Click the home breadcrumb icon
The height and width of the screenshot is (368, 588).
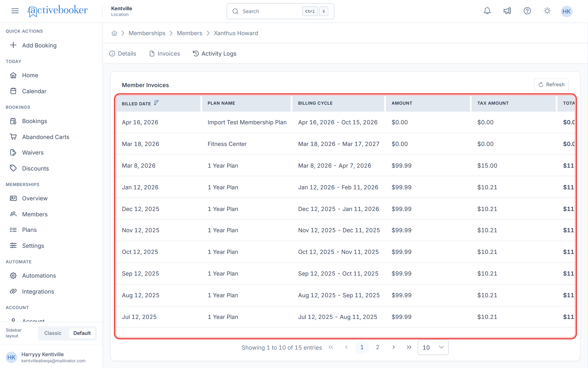tap(114, 33)
